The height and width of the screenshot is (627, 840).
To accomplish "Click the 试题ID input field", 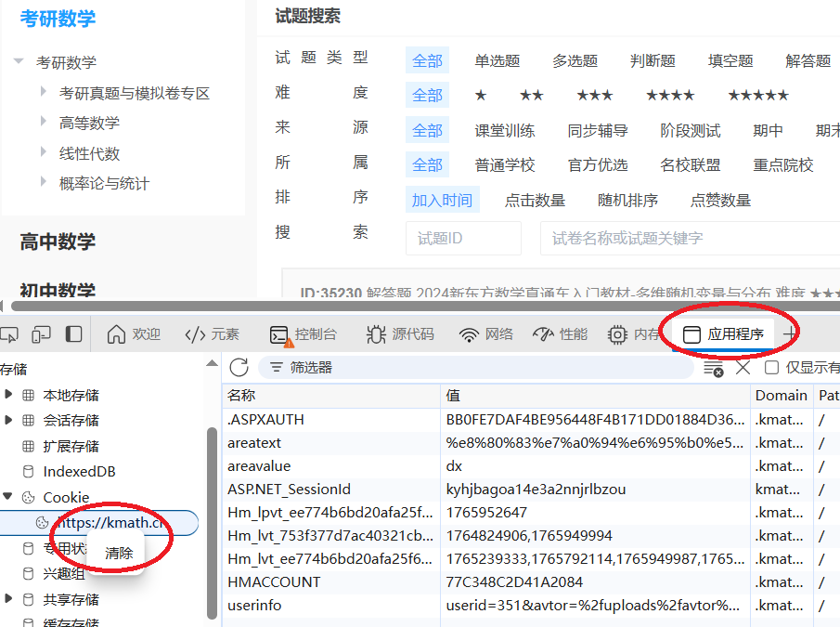I will click(463, 238).
